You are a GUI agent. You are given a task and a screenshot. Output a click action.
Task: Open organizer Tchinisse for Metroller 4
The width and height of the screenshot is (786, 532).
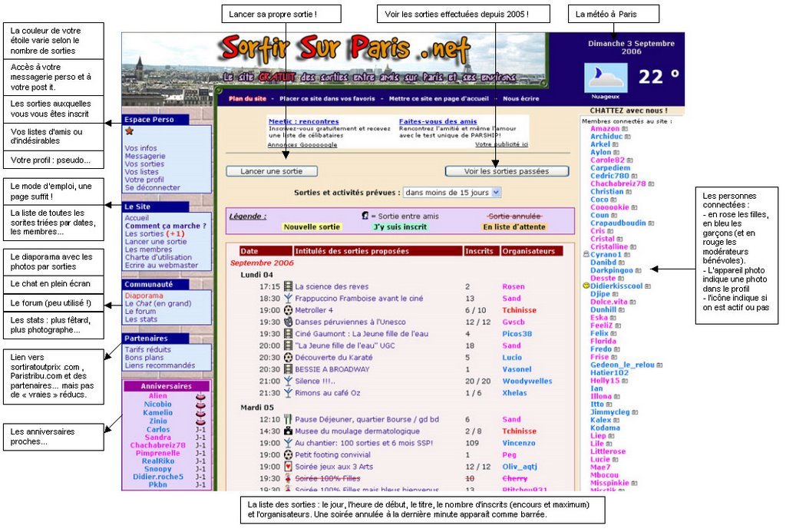pos(520,310)
